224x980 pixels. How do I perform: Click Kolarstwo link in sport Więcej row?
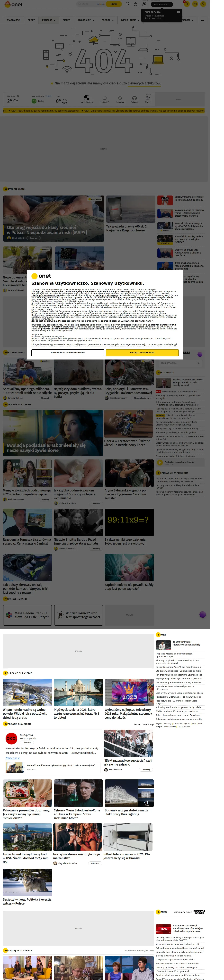click(x=178, y=724)
